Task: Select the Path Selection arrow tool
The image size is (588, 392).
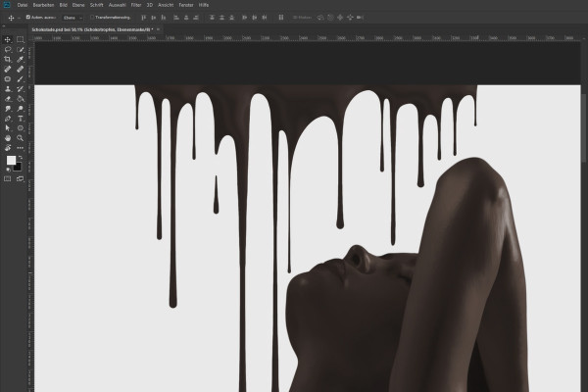Action: point(8,128)
